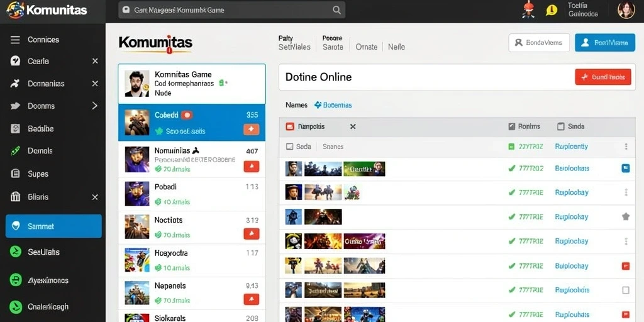Click the user avatar in the top-right corner
This screenshot has height=322, width=644.
click(626, 10)
